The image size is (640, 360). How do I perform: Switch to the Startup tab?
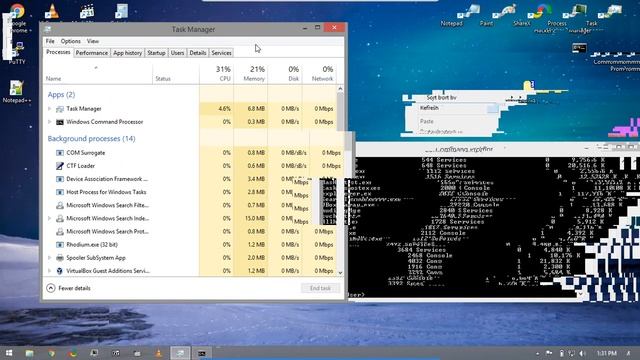point(156,53)
